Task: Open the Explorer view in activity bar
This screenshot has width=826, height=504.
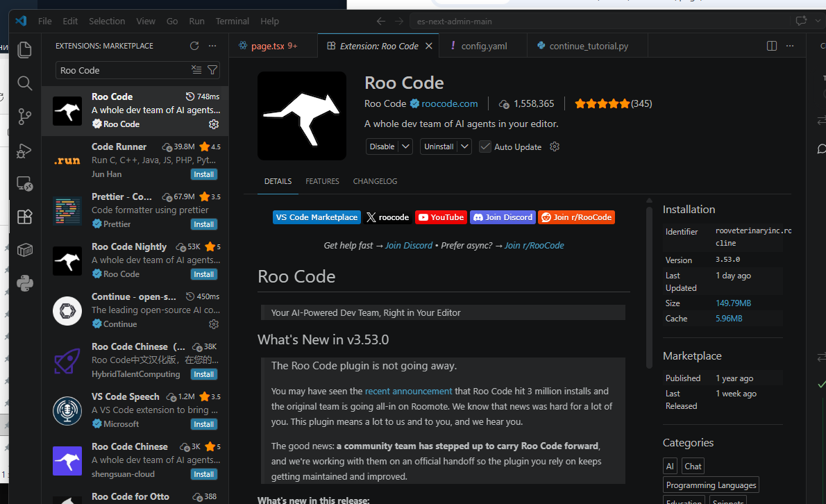Action: tap(25, 50)
